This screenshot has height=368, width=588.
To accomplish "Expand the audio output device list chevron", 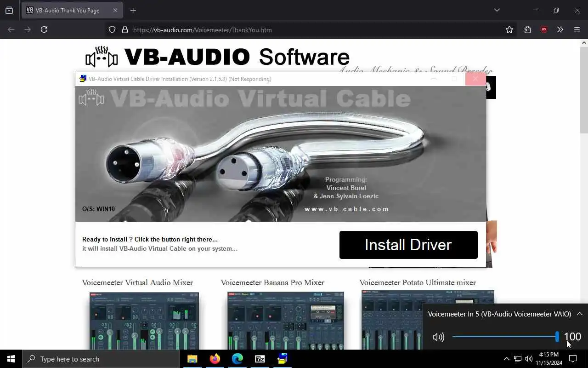I will pyautogui.click(x=580, y=314).
